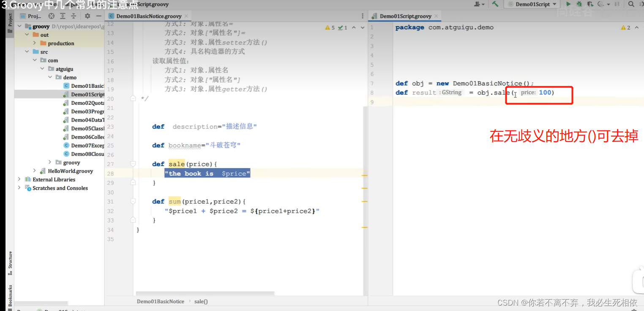Click the bookname variable on line 25
The width and height of the screenshot is (644, 311).
[185, 145]
